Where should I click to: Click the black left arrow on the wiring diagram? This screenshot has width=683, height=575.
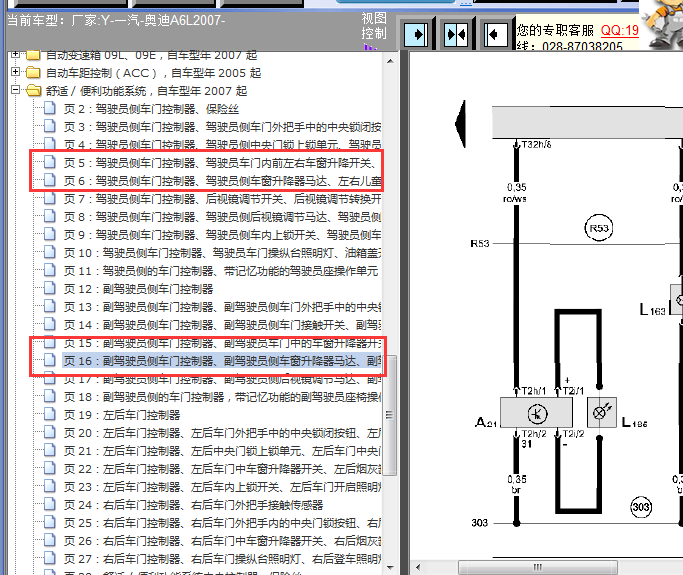coord(460,124)
